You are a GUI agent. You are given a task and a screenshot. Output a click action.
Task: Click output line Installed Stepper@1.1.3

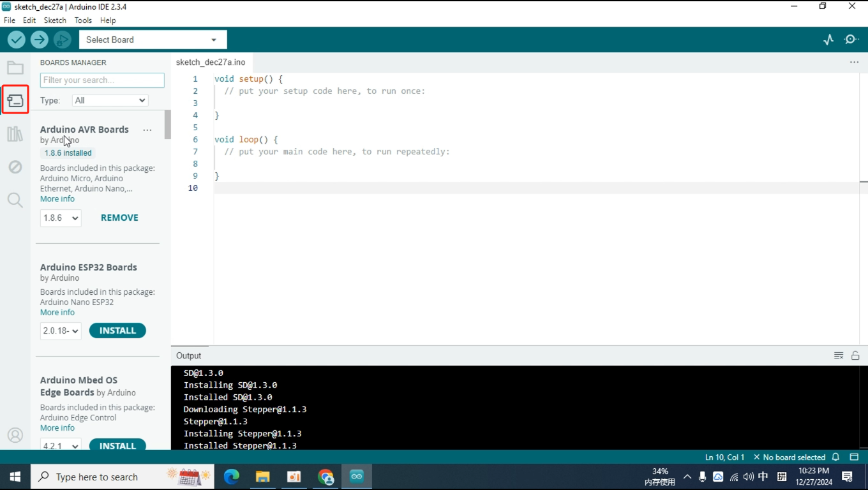point(240,445)
